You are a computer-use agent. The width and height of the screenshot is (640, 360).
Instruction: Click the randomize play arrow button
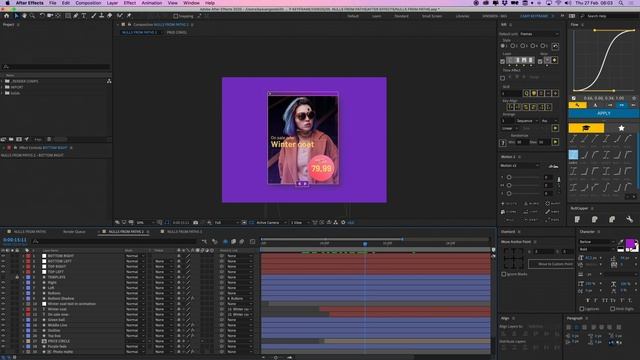(555, 142)
